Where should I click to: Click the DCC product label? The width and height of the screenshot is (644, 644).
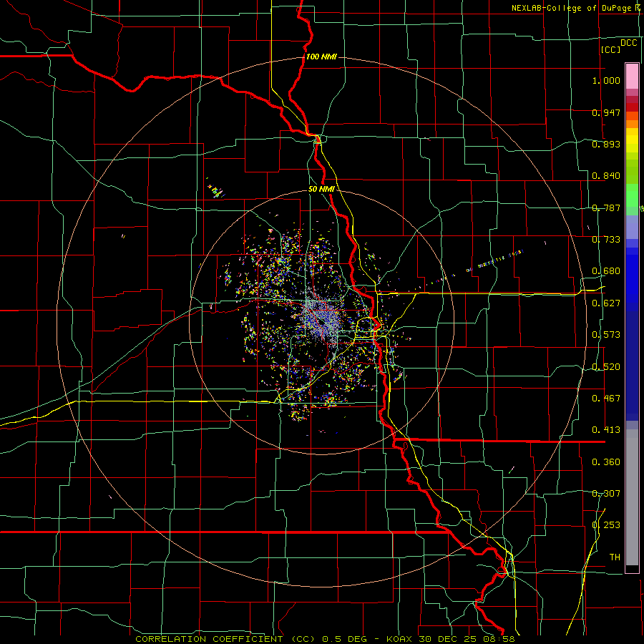click(x=629, y=43)
